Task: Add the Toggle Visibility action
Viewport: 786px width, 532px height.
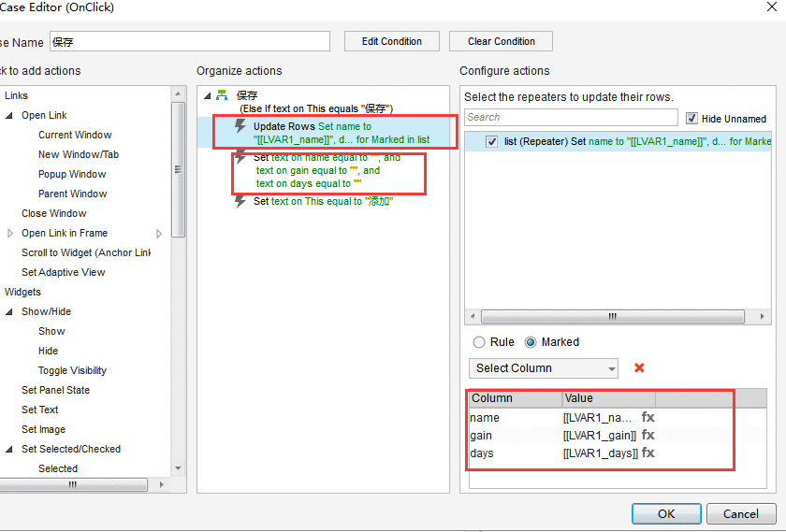Action: [73, 370]
